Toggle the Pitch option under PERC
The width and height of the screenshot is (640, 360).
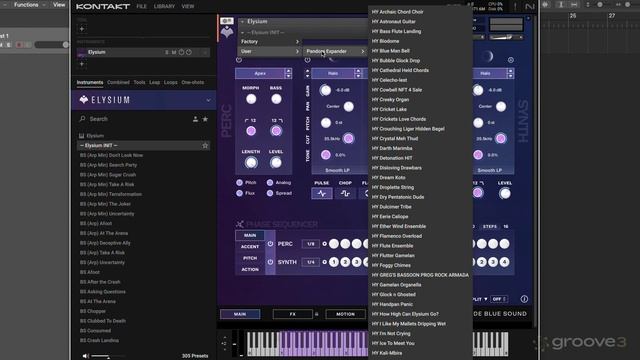[240, 182]
